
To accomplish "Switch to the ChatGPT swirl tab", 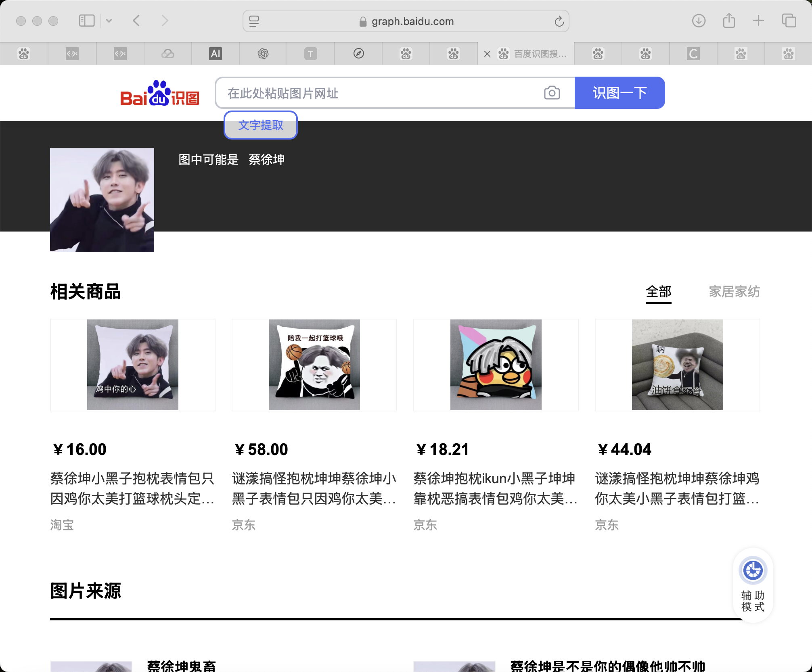I will [x=263, y=54].
